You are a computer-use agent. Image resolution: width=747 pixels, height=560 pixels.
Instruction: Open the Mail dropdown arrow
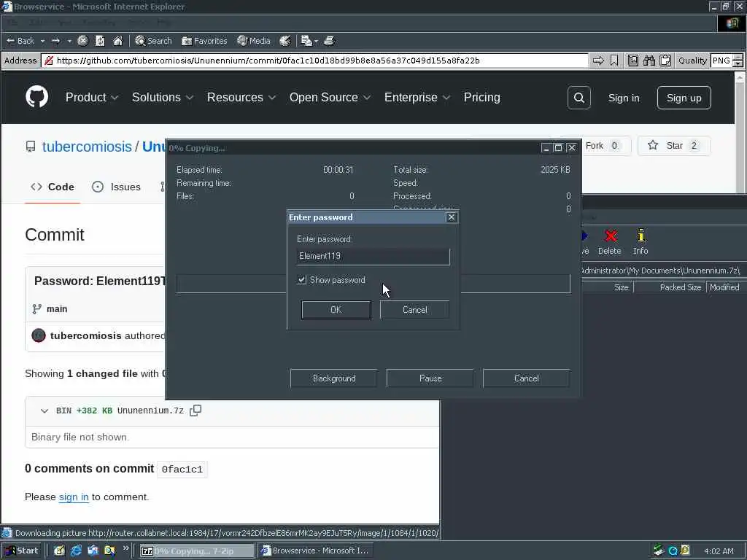[316, 41]
